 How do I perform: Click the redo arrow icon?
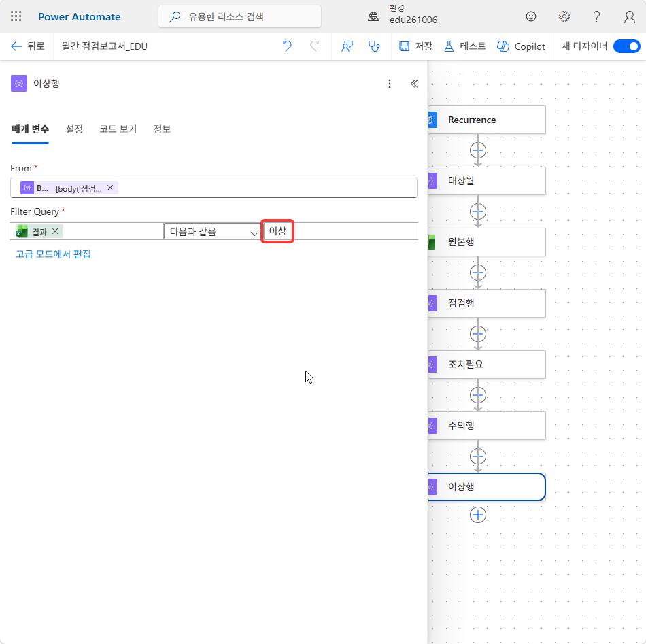(314, 46)
